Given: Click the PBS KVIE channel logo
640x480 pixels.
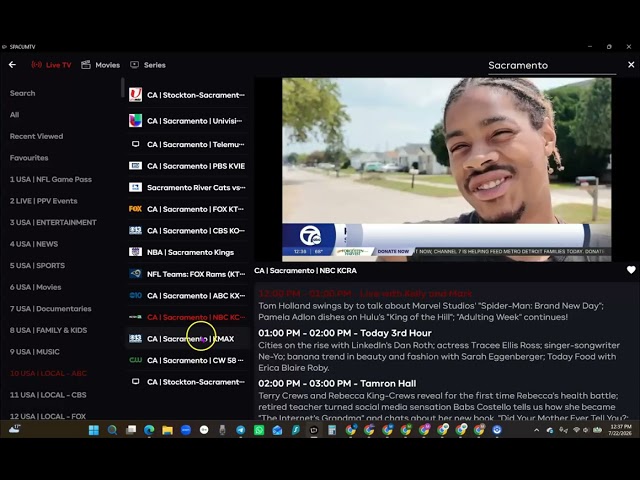Looking at the screenshot, I should pyautogui.click(x=136, y=166).
